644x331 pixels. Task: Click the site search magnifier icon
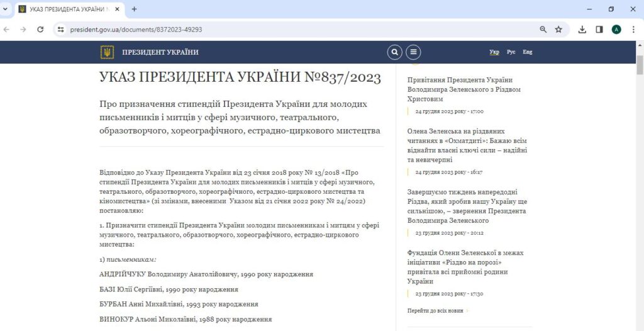coord(394,52)
